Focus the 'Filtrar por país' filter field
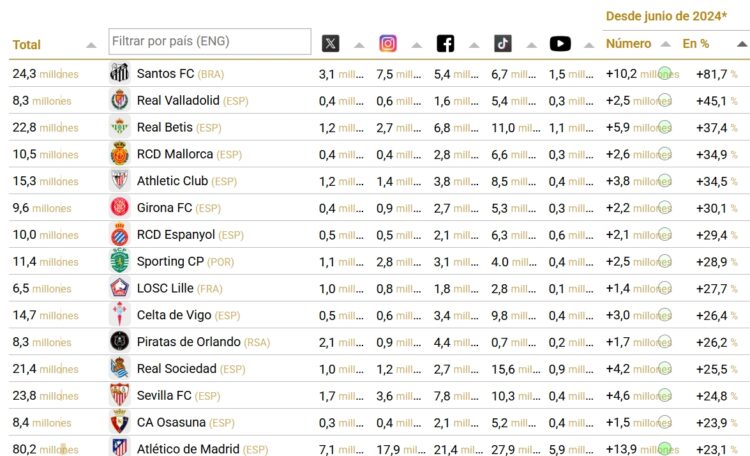 click(x=210, y=42)
